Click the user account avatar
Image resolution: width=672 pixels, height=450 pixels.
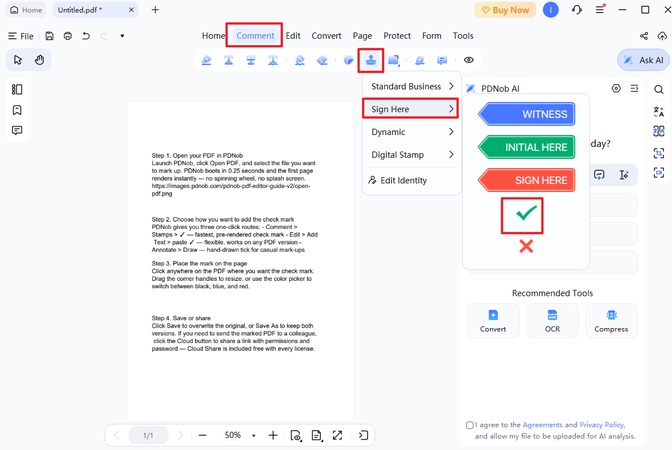551,9
